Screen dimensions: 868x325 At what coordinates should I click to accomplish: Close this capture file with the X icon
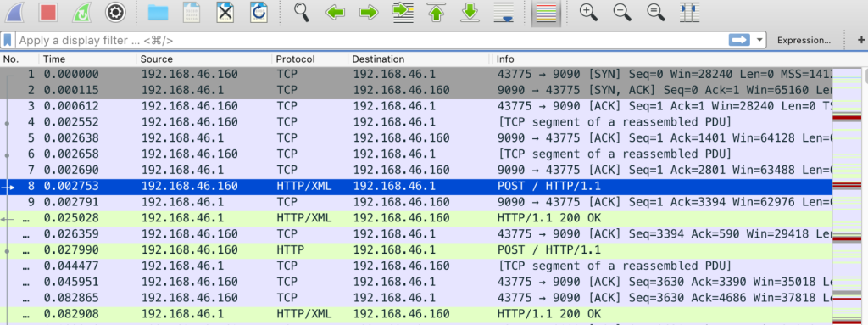(225, 12)
